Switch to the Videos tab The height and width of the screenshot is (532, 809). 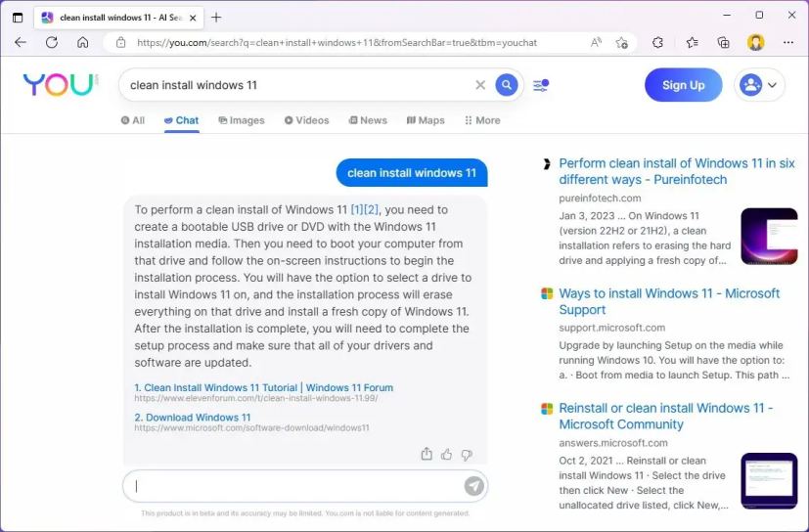(306, 120)
